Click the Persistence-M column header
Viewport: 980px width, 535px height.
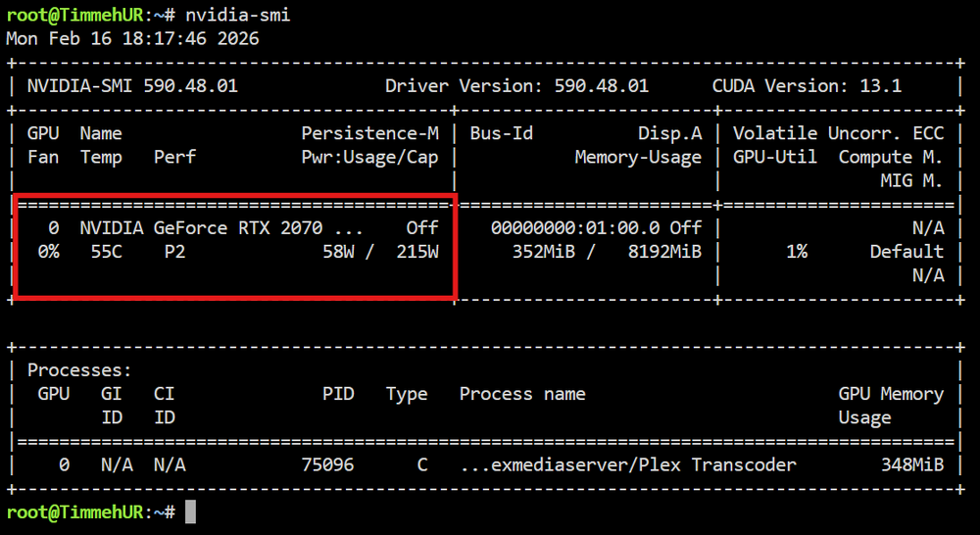(x=370, y=133)
